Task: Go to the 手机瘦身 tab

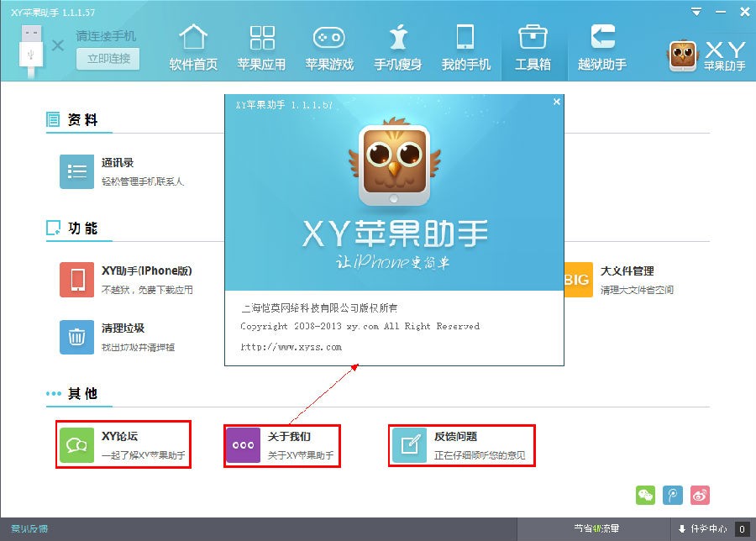Action: click(398, 47)
